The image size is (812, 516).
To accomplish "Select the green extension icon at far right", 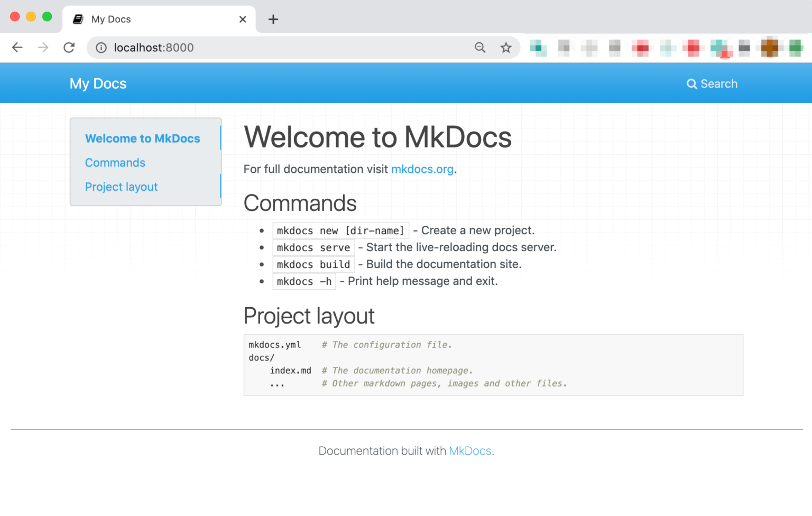I will (x=795, y=48).
